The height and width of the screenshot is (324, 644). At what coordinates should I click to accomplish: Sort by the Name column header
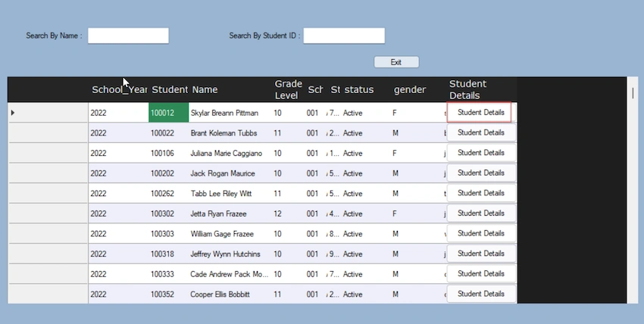point(230,89)
